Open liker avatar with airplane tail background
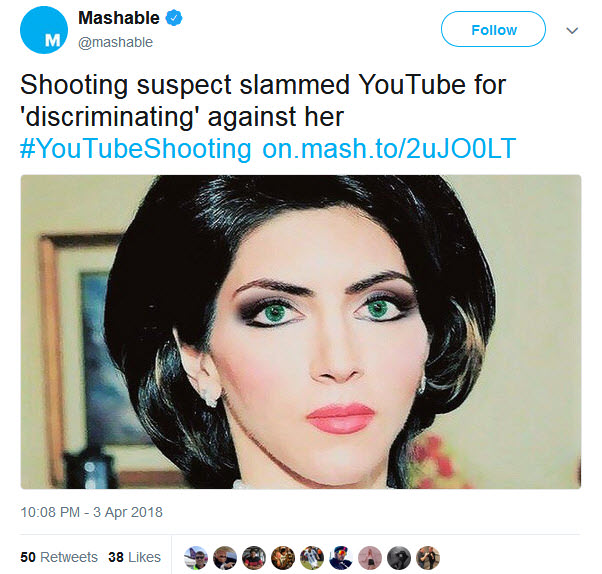602x574 pixels. coord(196,558)
